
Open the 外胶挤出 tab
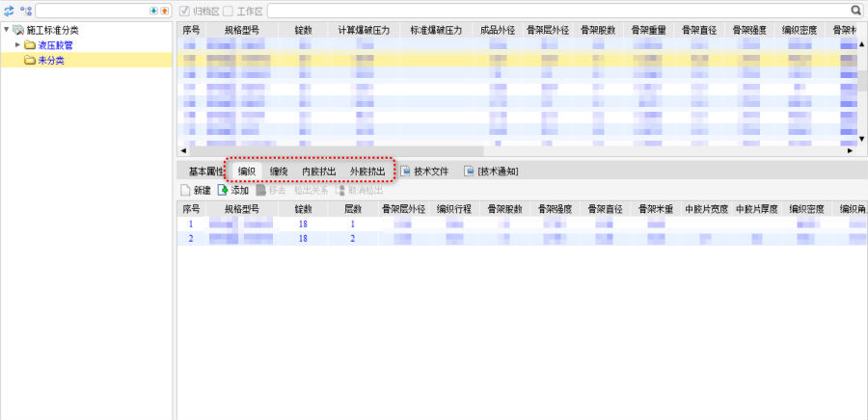(367, 171)
